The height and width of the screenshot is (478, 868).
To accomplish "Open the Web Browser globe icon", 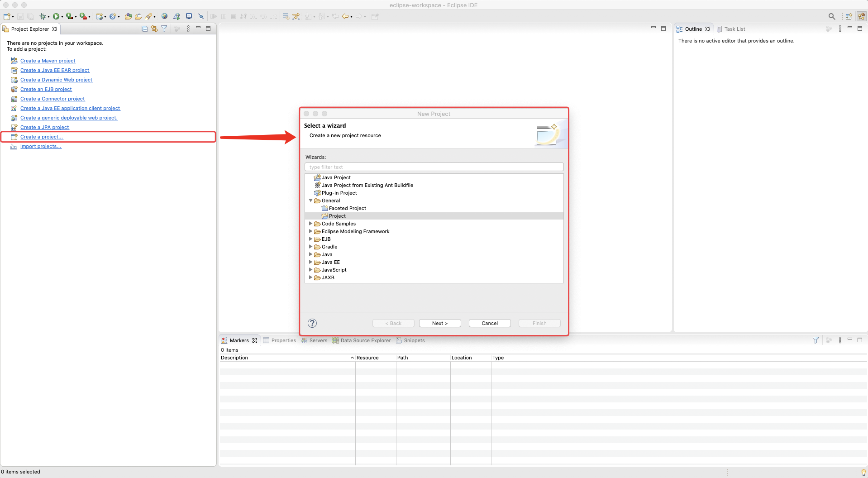I will point(165,16).
